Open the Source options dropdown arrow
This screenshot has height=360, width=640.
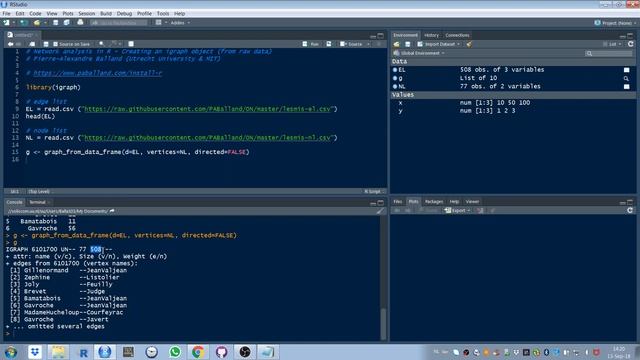(369, 44)
